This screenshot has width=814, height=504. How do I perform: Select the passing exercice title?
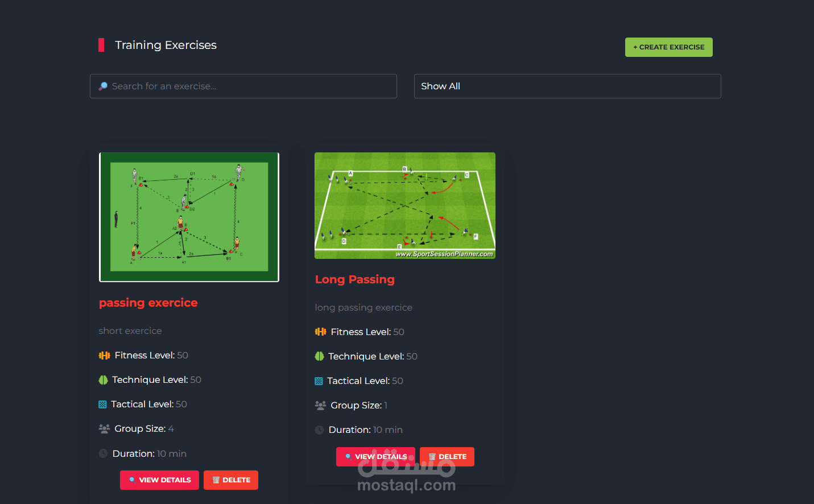(x=148, y=303)
